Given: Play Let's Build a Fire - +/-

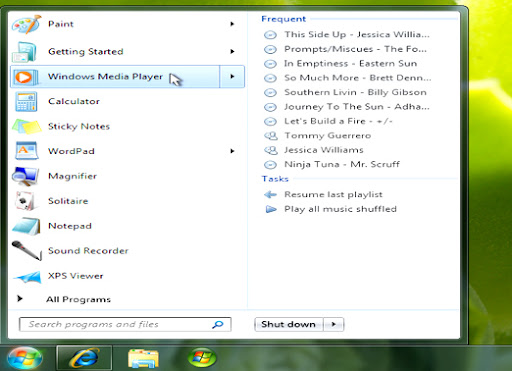Looking at the screenshot, I should pyautogui.click(x=338, y=121).
